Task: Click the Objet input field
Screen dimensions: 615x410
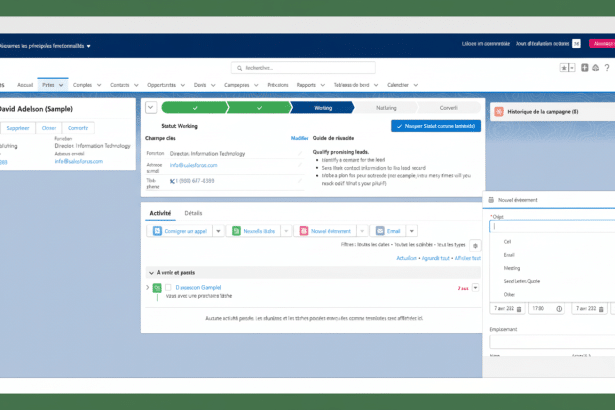Action: tap(552, 226)
